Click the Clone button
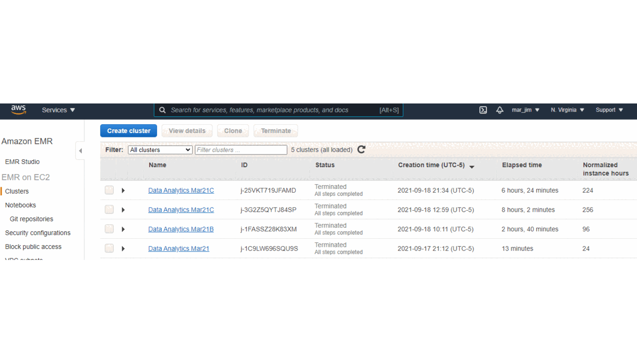The width and height of the screenshot is (637, 364). tap(233, 131)
